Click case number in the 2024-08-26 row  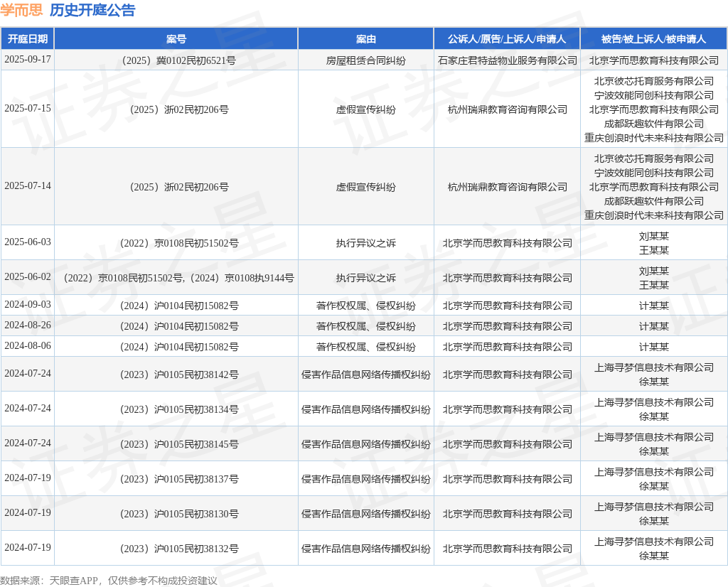(x=178, y=326)
